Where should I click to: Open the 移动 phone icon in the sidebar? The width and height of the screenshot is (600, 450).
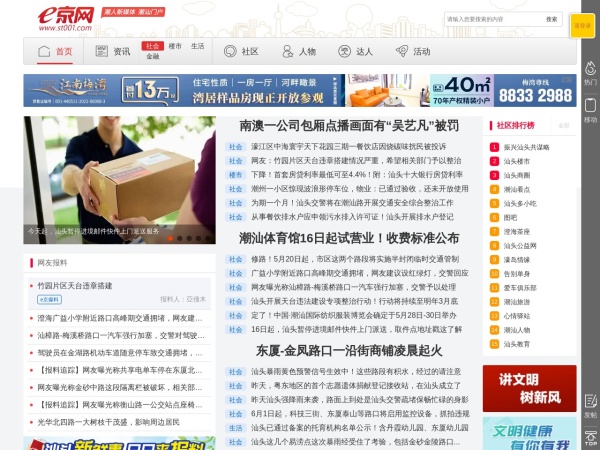(x=590, y=105)
